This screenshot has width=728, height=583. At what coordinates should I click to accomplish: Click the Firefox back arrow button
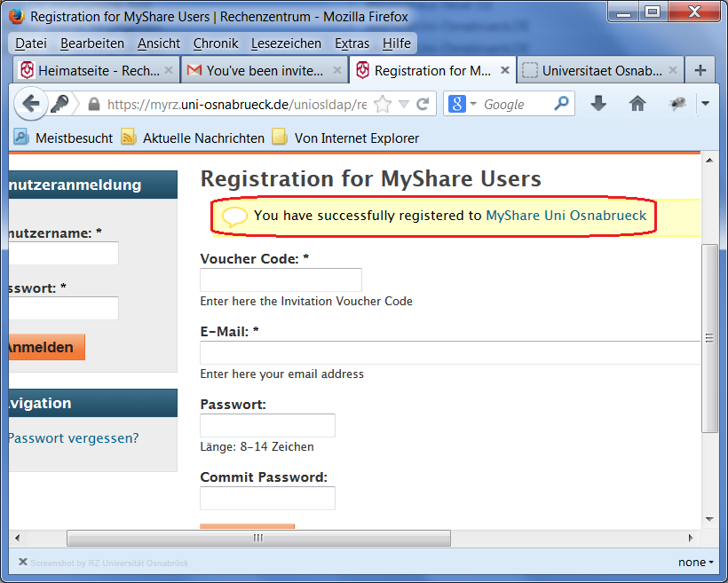(31, 104)
